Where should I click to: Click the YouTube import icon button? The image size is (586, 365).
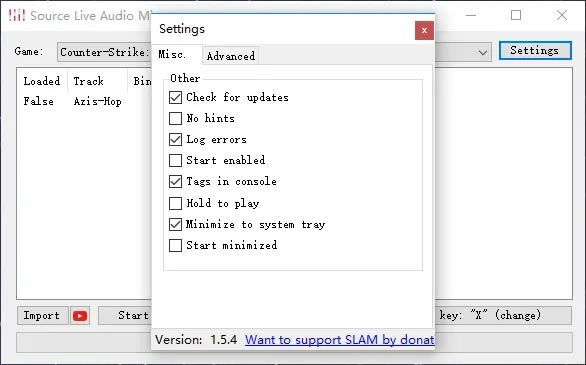coord(80,316)
